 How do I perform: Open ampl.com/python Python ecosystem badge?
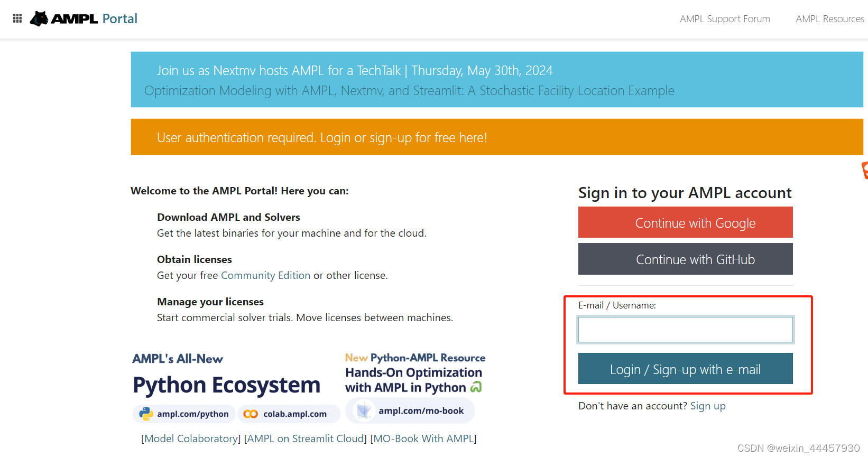(183, 414)
